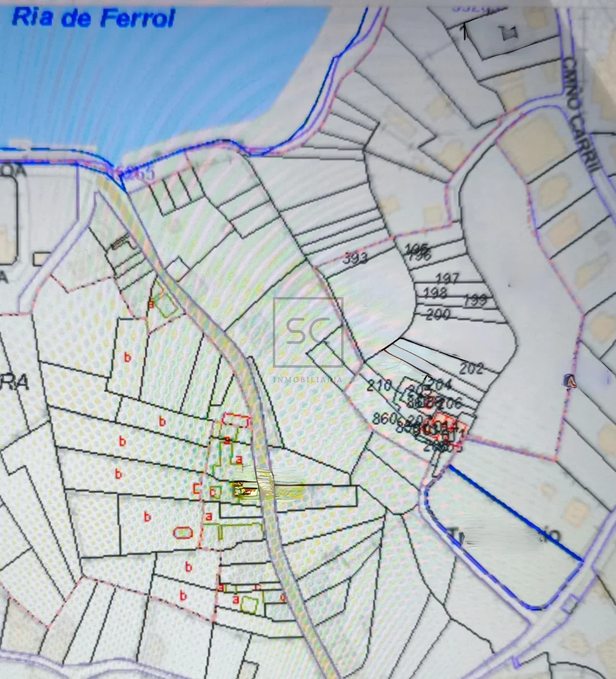
Task: Click the blue water area of the estuary
Action: 159,83
